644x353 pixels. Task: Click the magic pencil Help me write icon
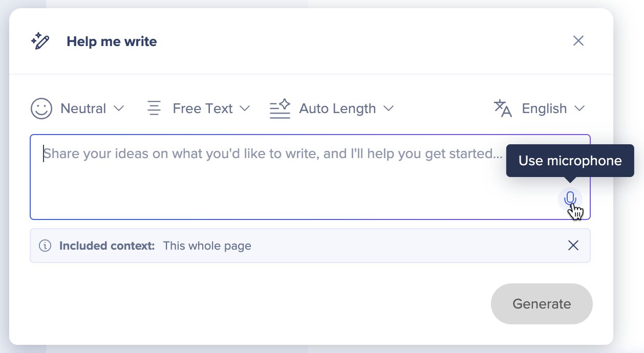[x=40, y=41]
